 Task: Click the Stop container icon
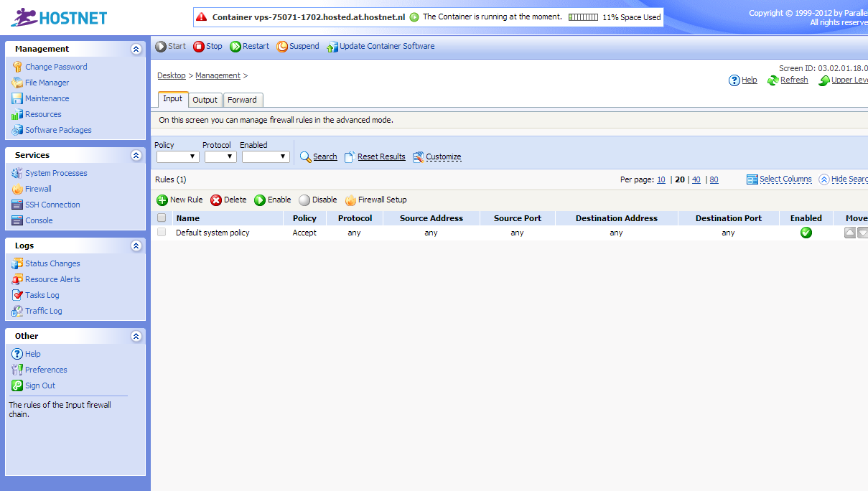199,47
